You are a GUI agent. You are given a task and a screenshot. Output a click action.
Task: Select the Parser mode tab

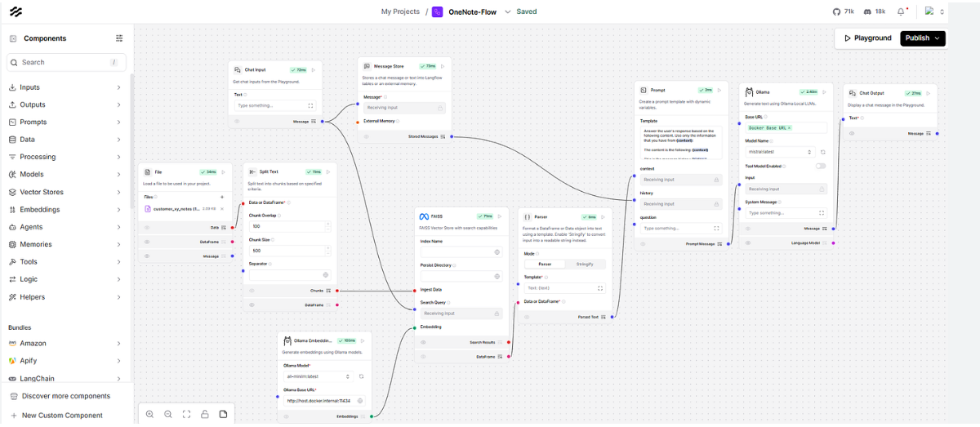[544, 265]
